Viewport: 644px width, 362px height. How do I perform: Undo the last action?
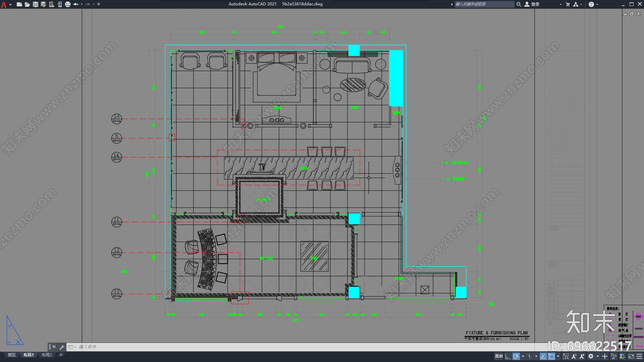click(x=76, y=4)
